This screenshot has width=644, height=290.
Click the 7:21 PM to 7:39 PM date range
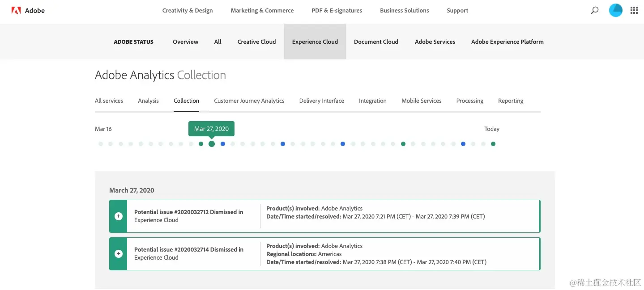(414, 216)
